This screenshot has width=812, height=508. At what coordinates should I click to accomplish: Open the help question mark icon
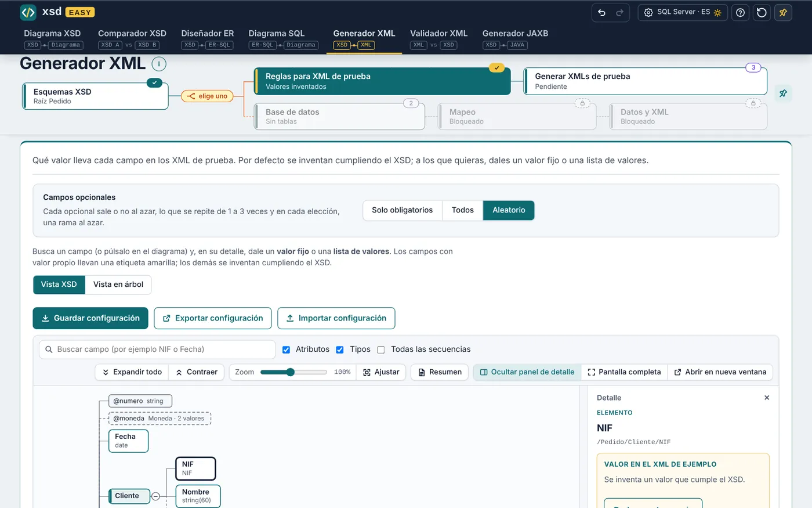coord(740,12)
